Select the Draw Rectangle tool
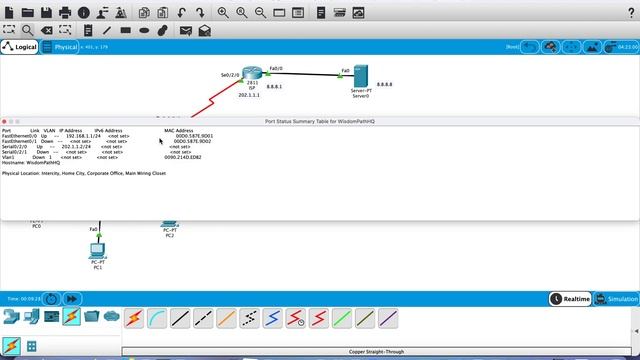This screenshot has width=640, height=360. pos(125,30)
